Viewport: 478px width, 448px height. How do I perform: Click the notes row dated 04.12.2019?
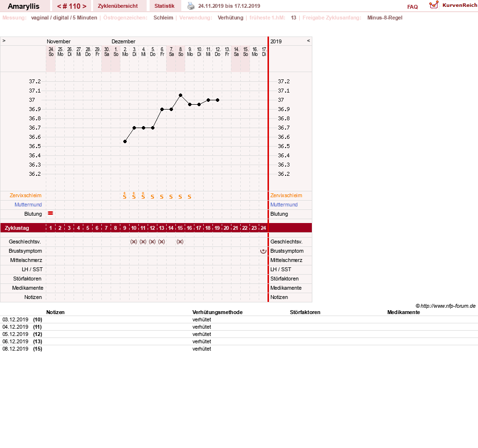point(239,327)
